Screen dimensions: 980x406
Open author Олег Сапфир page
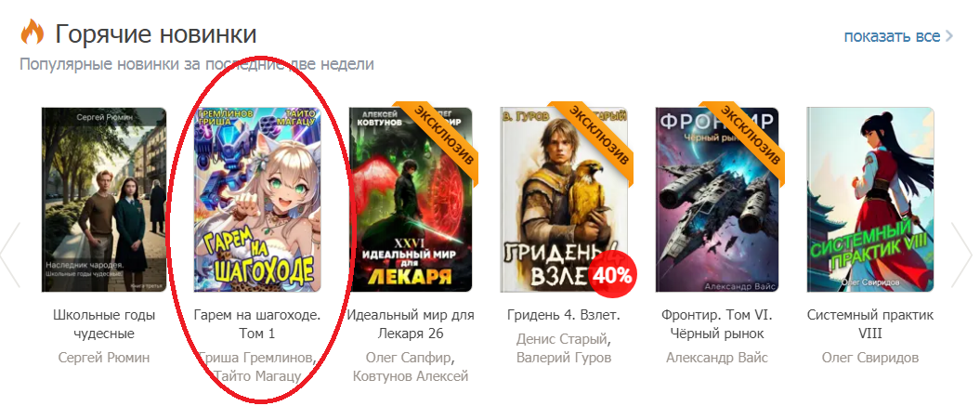pyautogui.click(x=411, y=358)
